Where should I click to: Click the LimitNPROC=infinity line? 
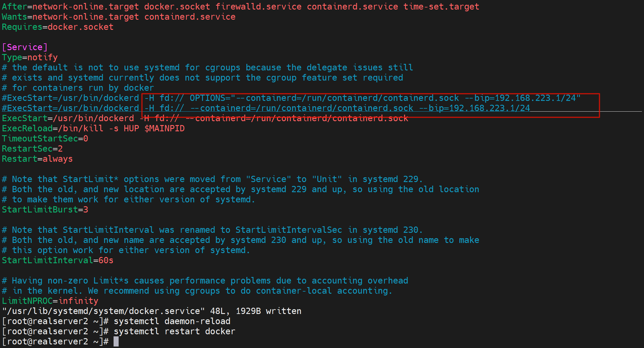point(50,301)
